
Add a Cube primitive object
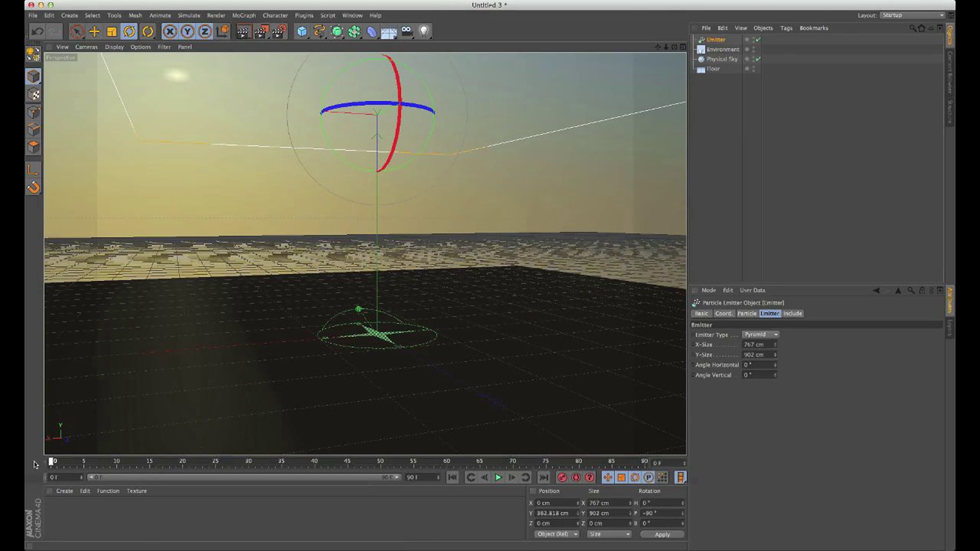coord(302,31)
